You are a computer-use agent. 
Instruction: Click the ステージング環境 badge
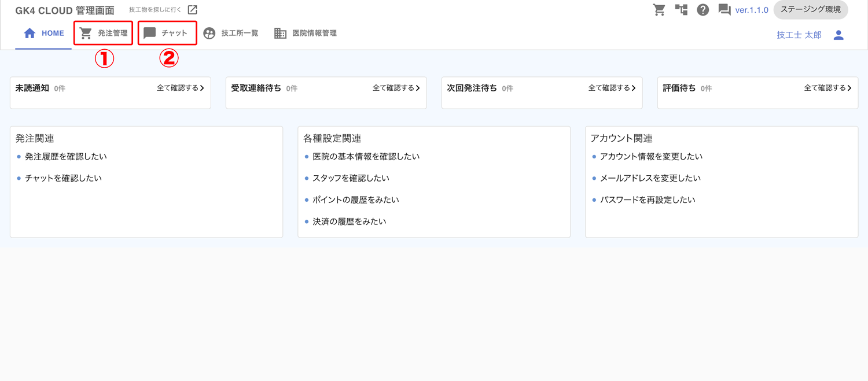[x=811, y=10]
